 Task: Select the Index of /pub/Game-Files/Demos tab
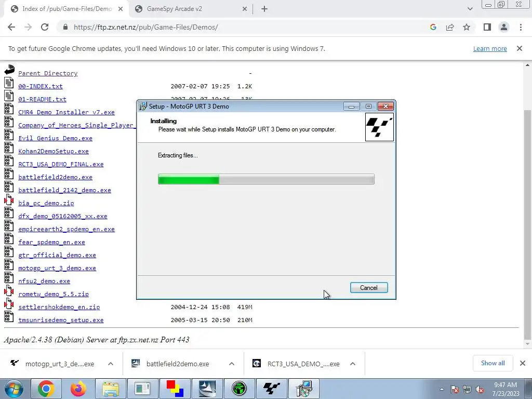(66, 9)
